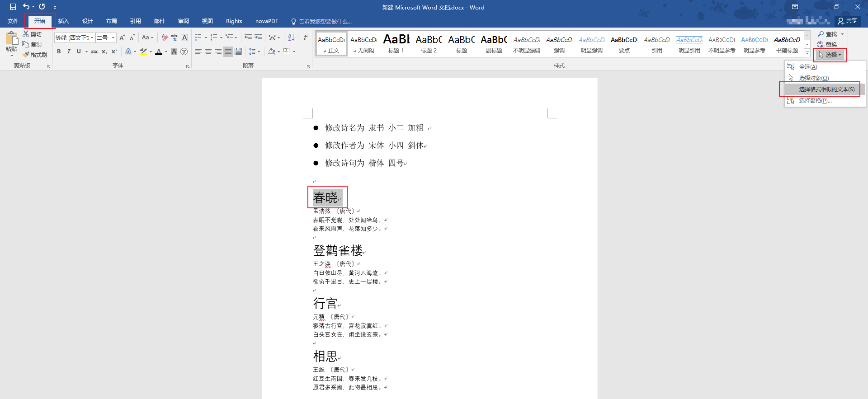Click 替换 replace icon

[827, 44]
